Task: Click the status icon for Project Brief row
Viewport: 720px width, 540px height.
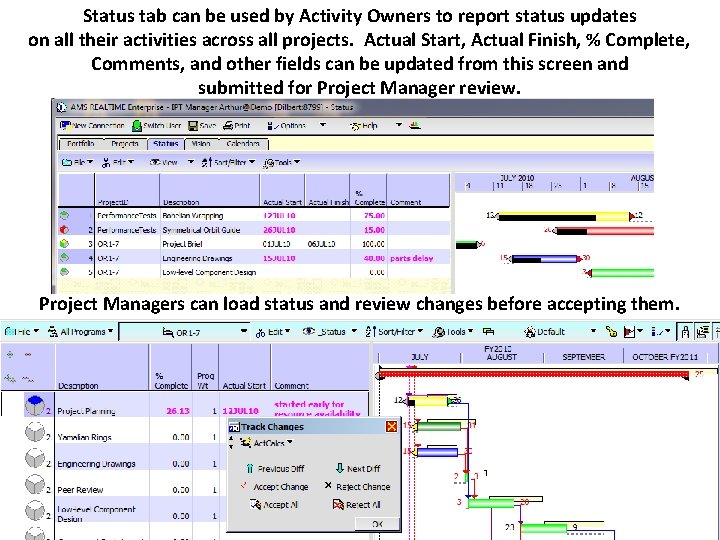Action: tap(64, 243)
